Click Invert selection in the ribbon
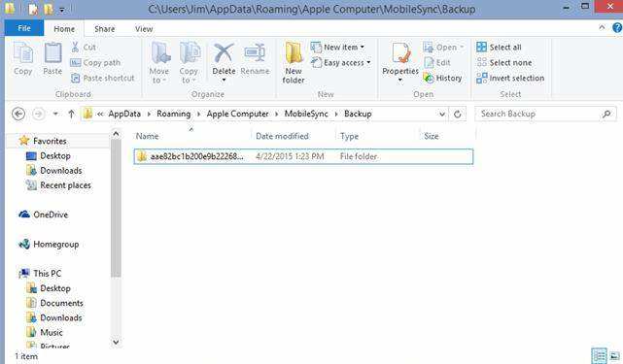The height and width of the screenshot is (364, 623). click(x=510, y=78)
